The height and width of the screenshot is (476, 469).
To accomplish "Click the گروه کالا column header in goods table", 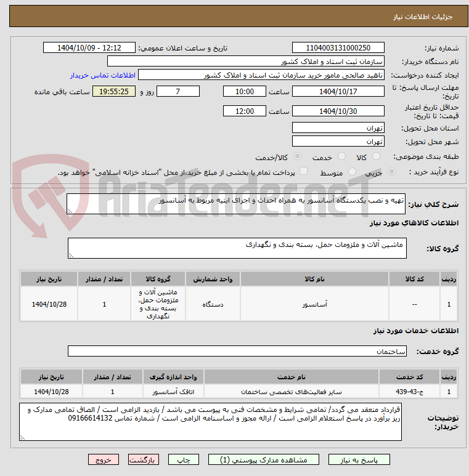I will point(158,279).
